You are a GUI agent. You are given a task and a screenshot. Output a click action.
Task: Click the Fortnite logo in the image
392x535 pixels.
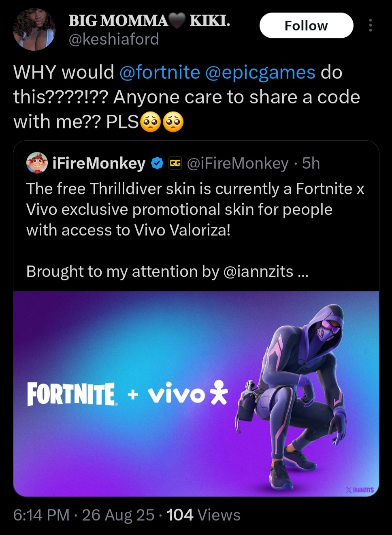click(72, 394)
